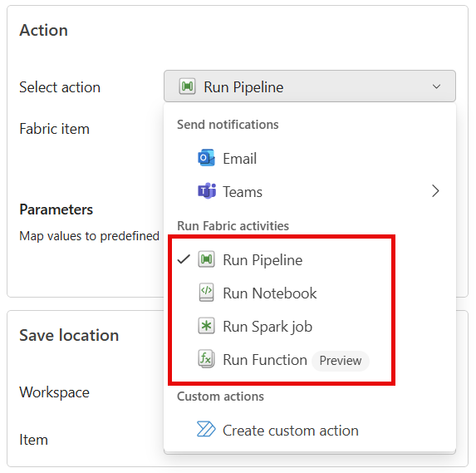Click the Save location heading

coord(69,335)
